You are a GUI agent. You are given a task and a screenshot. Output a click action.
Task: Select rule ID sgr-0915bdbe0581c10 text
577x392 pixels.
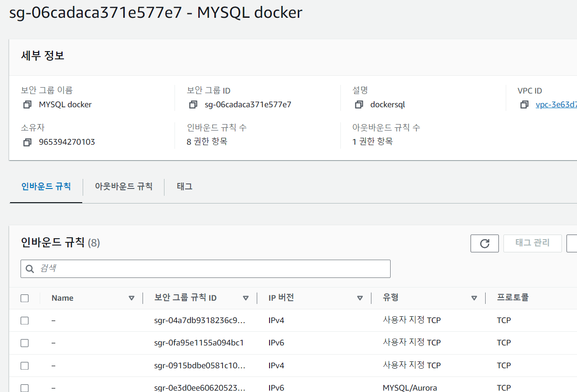click(200, 366)
